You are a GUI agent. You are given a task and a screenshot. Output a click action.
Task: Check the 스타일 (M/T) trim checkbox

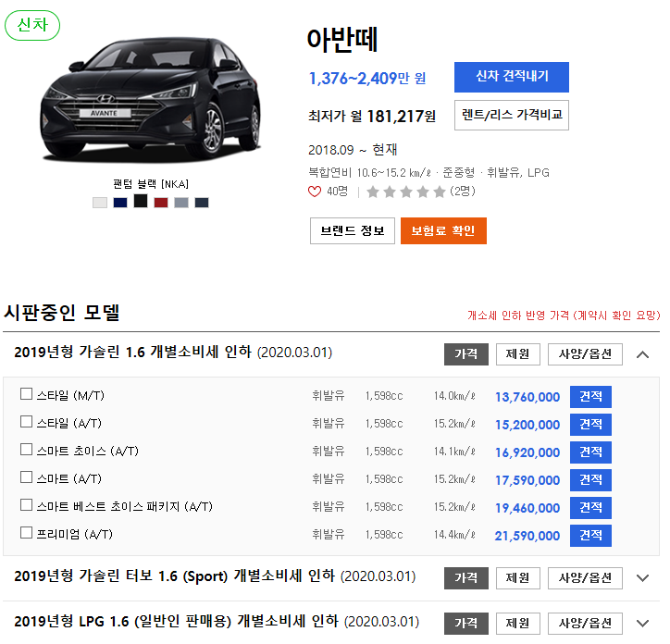coord(27,393)
